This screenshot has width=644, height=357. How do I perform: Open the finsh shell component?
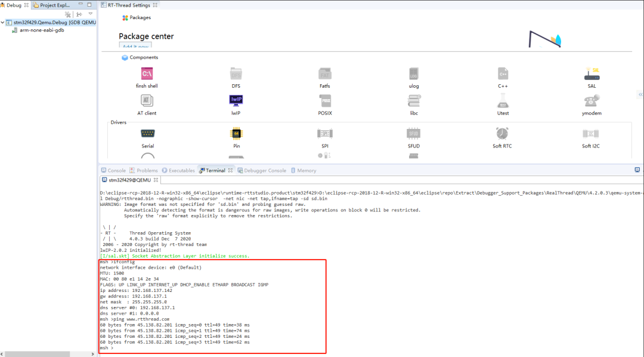[x=147, y=74]
